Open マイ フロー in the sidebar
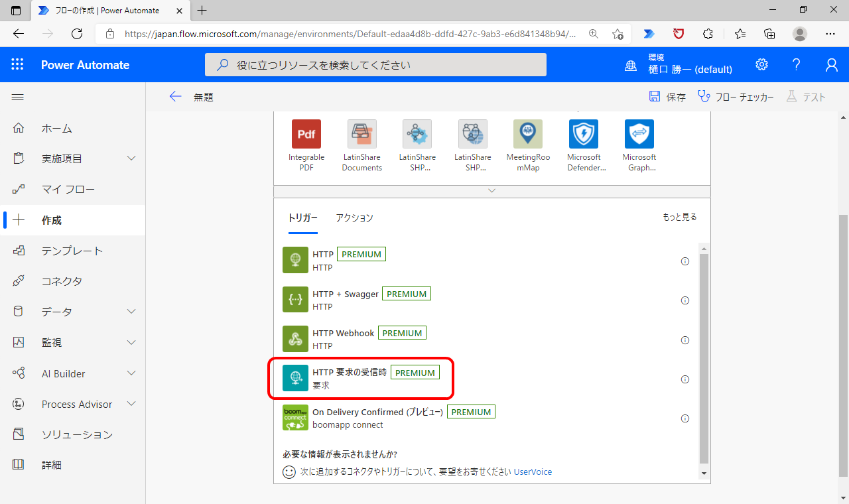This screenshot has width=849, height=504. 73,189
